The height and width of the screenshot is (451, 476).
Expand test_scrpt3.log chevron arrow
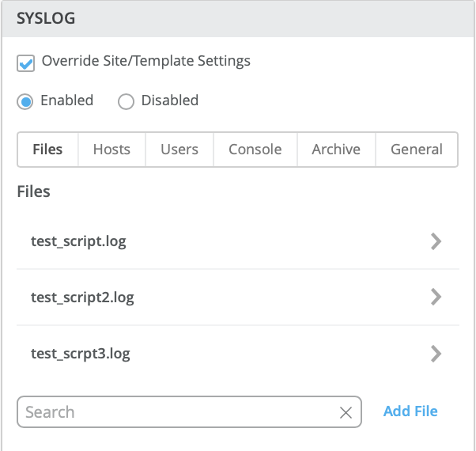tap(436, 353)
